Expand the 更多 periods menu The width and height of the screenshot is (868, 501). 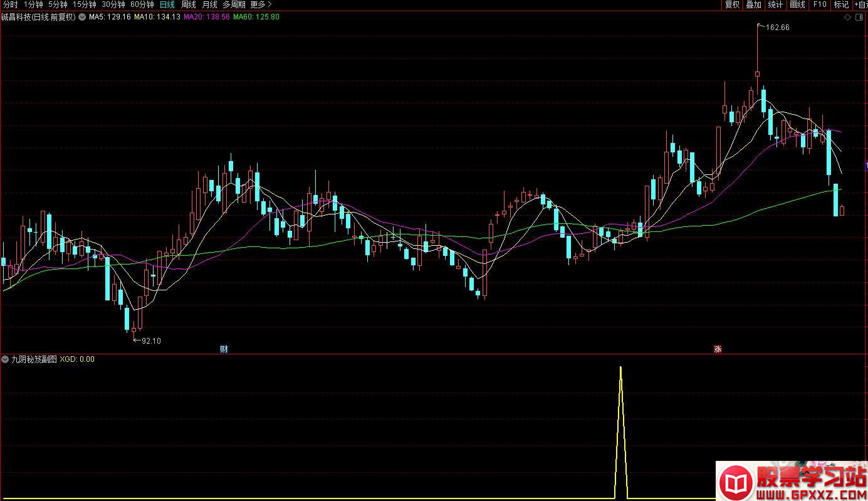[x=261, y=4]
